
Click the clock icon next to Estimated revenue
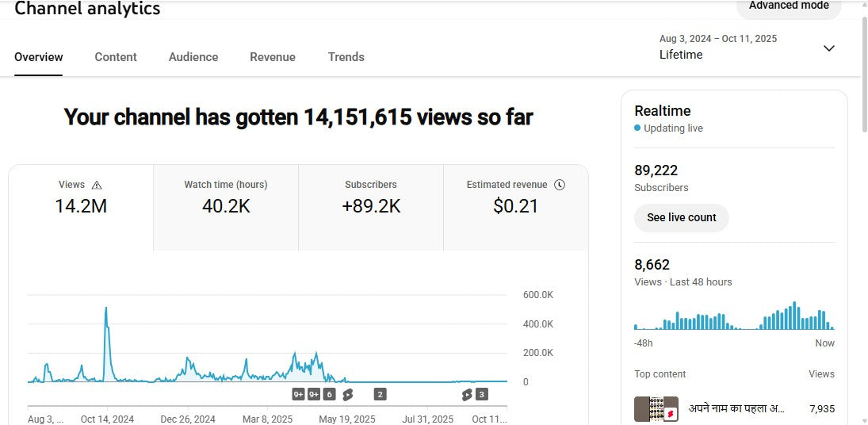point(560,185)
